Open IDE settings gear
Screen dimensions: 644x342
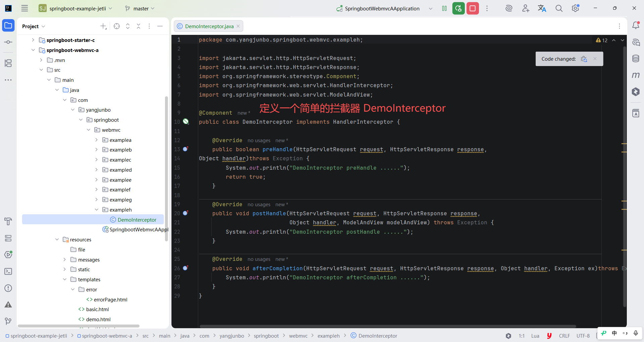[x=576, y=8]
